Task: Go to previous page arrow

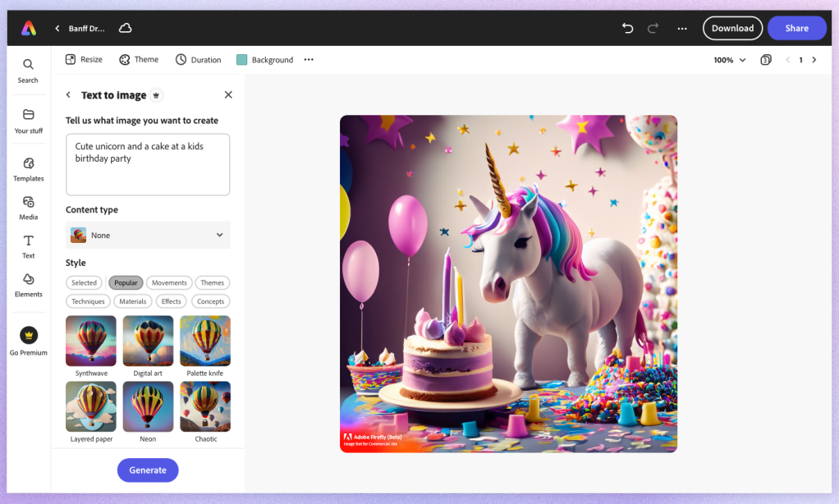Action: coord(787,60)
